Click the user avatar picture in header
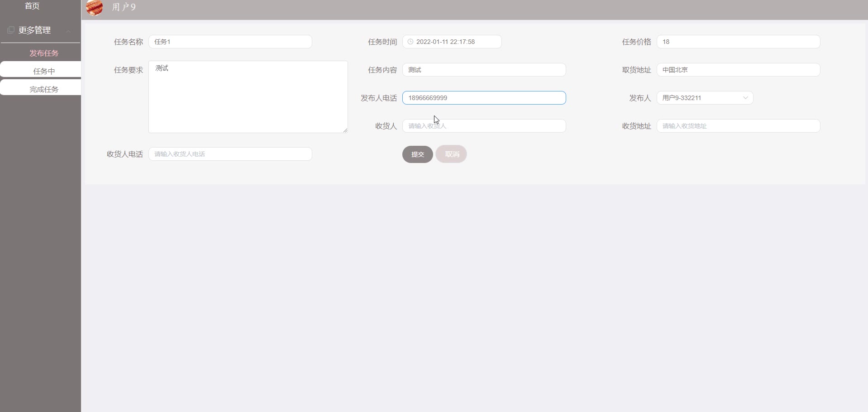This screenshot has width=868, height=412. coord(95,7)
